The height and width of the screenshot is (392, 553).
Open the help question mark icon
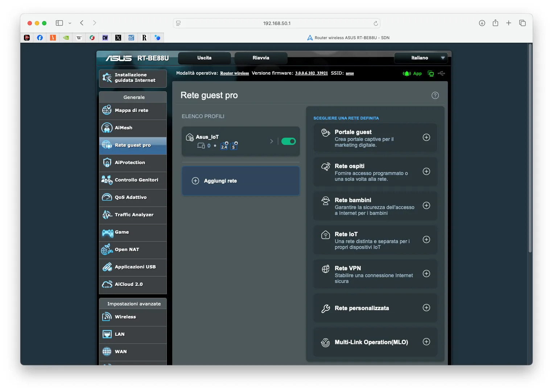pos(435,95)
